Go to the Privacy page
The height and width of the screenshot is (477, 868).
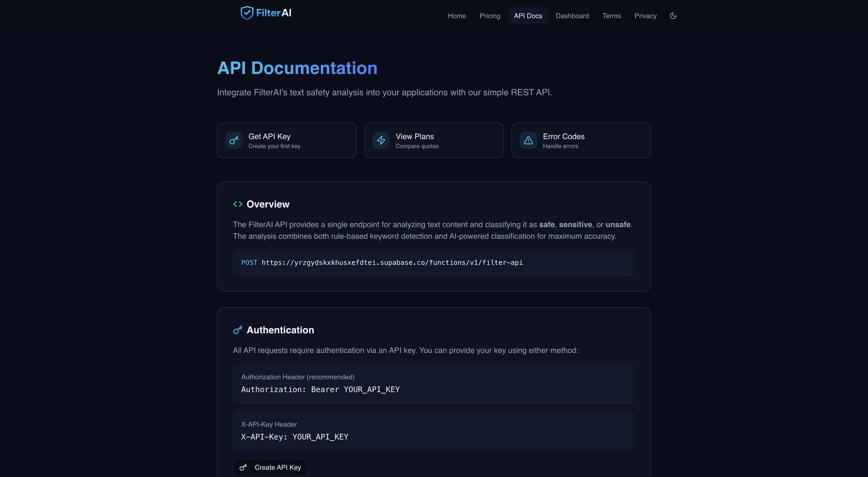pos(645,15)
